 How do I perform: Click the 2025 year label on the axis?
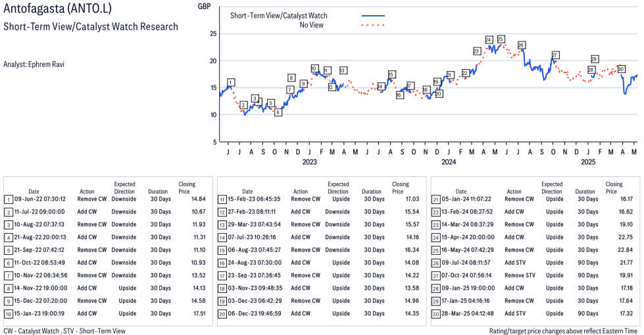tap(588, 162)
